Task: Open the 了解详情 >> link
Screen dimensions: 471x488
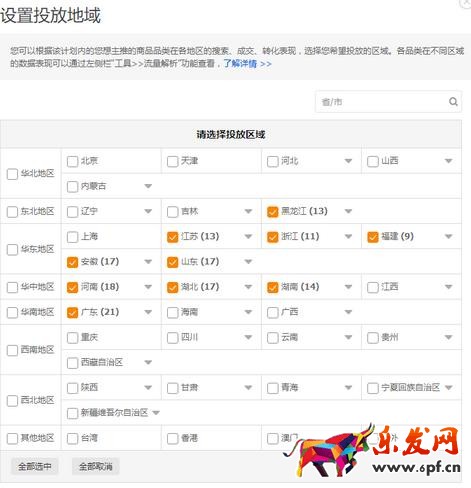Action: [247, 63]
